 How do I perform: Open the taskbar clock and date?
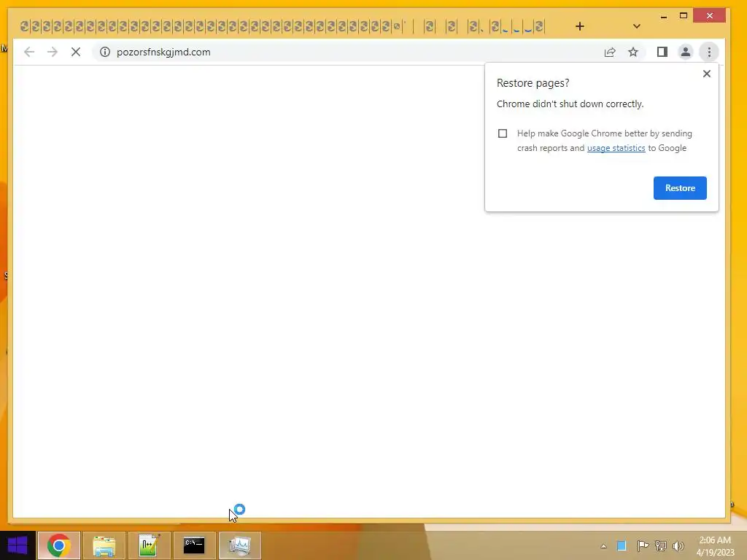tap(715, 546)
